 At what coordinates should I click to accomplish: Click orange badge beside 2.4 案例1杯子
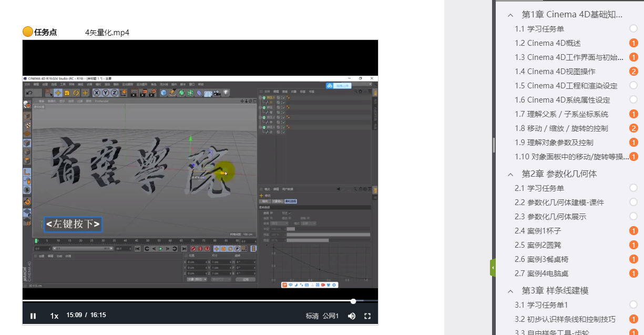click(x=633, y=231)
